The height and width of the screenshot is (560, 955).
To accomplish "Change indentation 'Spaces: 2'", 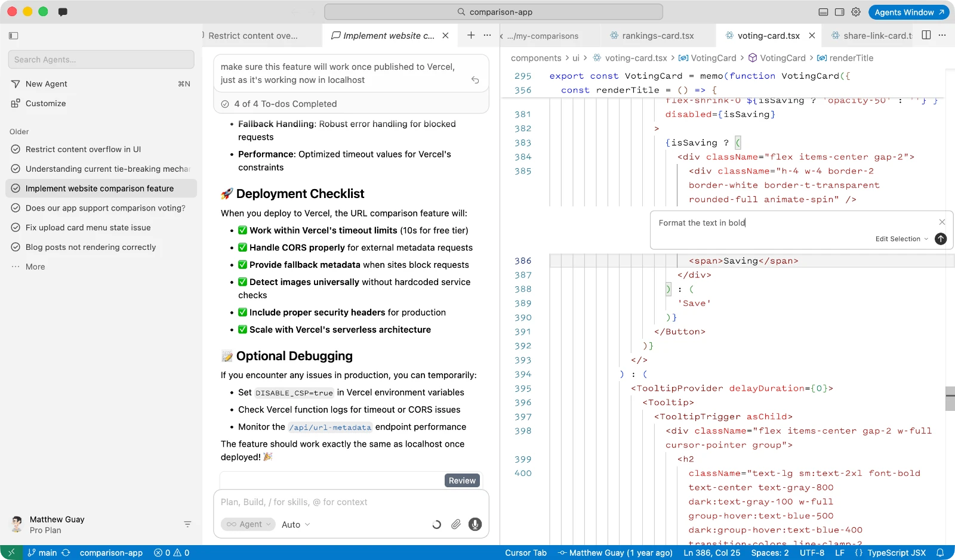I will (770, 553).
